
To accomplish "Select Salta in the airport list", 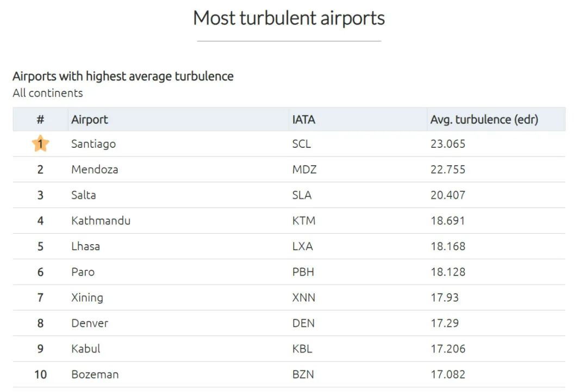I will pyautogui.click(x=84, y=195).
